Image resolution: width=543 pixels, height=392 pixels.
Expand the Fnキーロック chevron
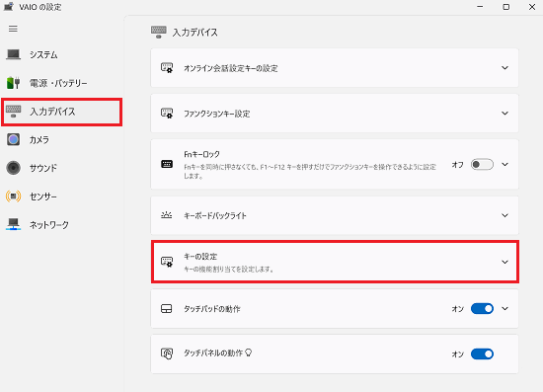coord(504,164)
